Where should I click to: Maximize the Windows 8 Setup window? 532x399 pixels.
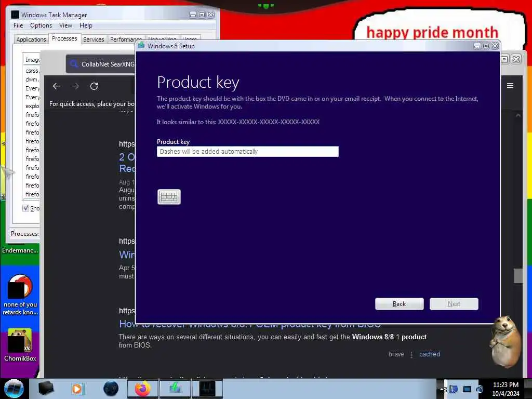tap(486, 46)
